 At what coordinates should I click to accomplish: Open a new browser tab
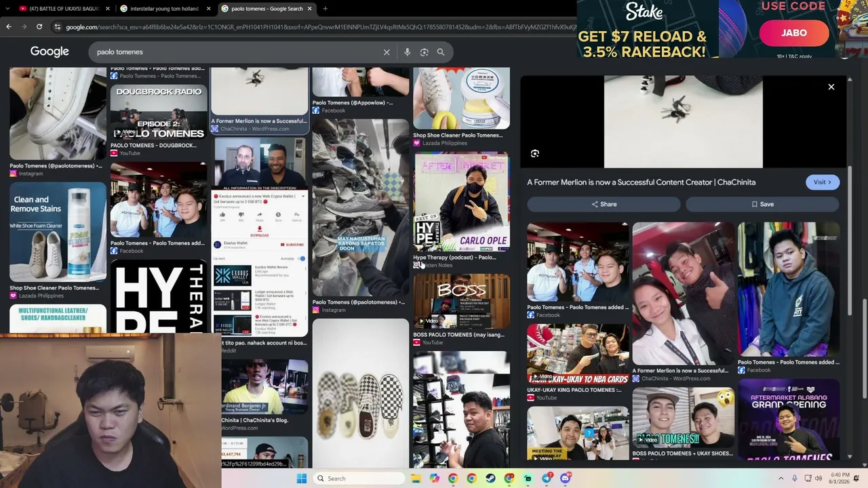[x=325, y=9]
